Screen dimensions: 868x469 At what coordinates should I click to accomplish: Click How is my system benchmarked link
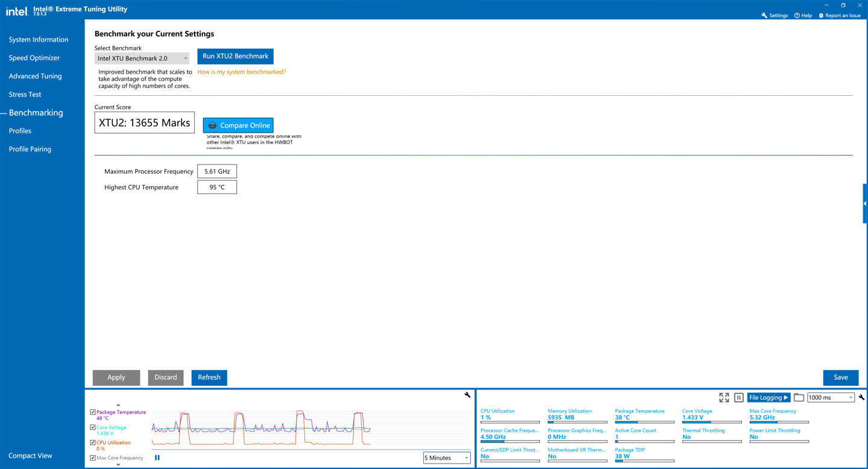pyautogui.click(x=242, y=72)
